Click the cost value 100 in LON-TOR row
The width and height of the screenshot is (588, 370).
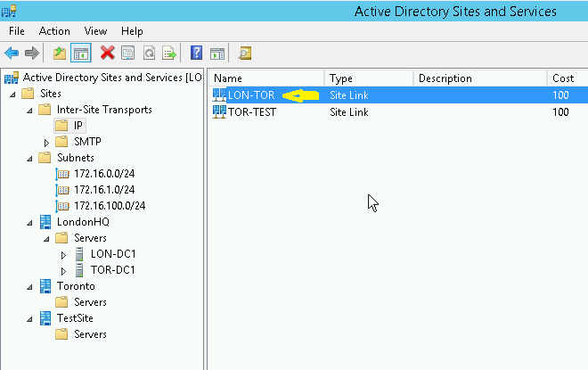coord(560,95)
